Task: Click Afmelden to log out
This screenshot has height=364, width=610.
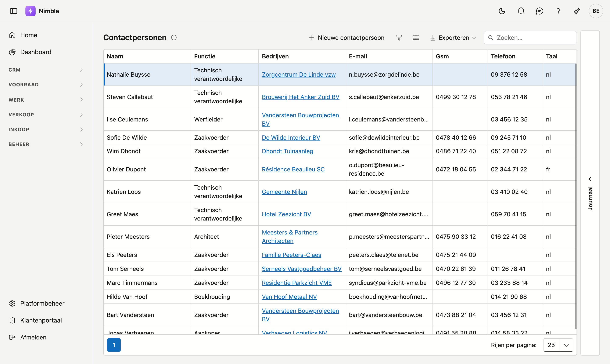Action: 46,337
